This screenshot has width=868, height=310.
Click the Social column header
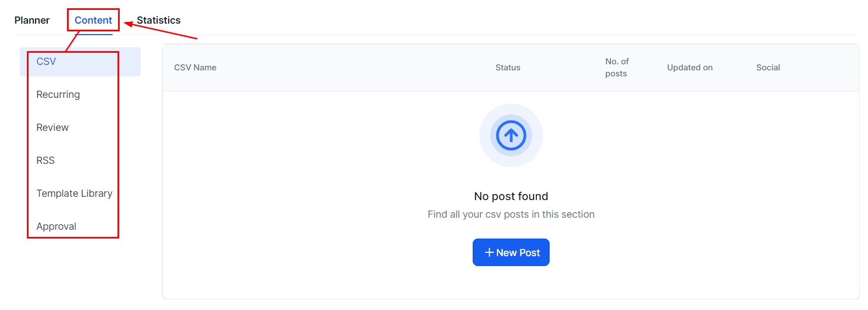tap(768, 68)
